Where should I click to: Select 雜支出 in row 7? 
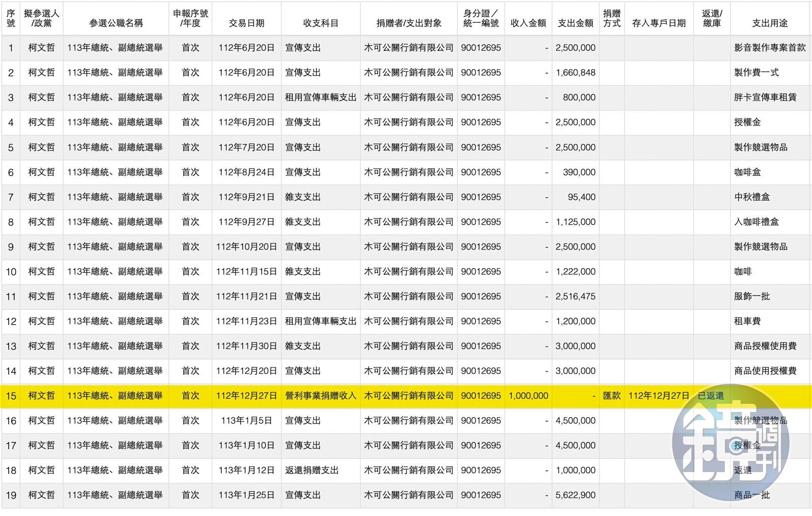(x=302, y=197)
